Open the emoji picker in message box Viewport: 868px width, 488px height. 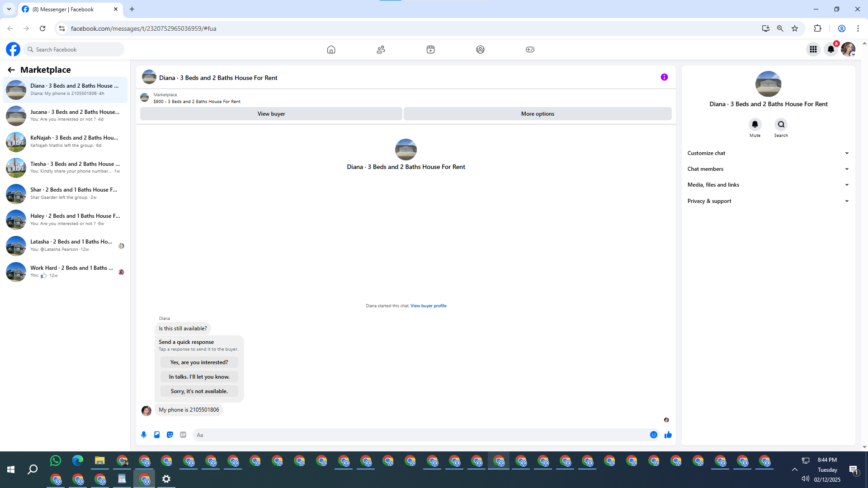(654, 435)
